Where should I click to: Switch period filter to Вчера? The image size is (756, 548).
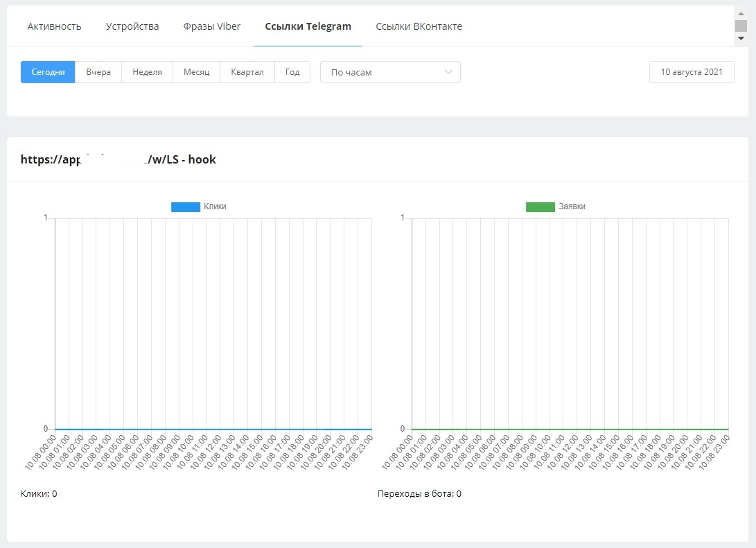[x=98, y=72]
